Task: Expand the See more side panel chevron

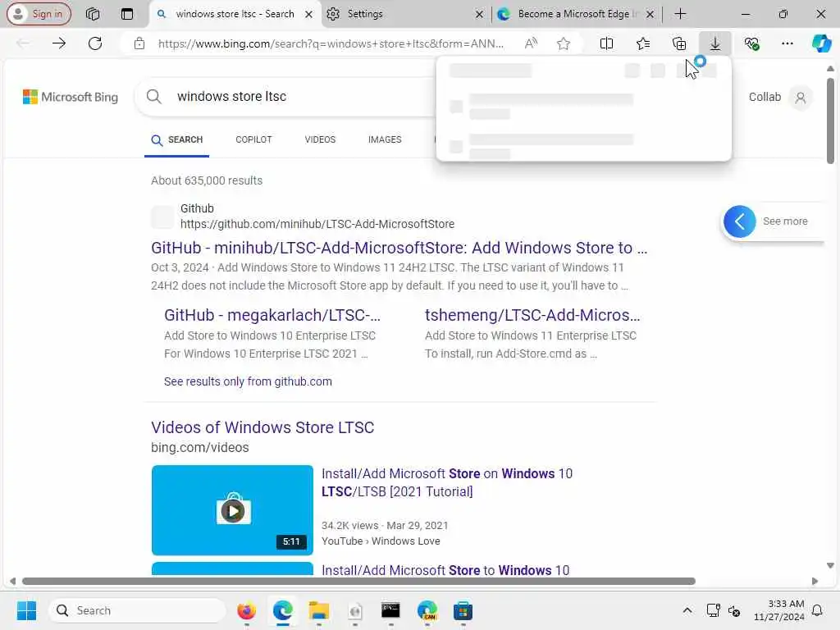Action: 739,221
